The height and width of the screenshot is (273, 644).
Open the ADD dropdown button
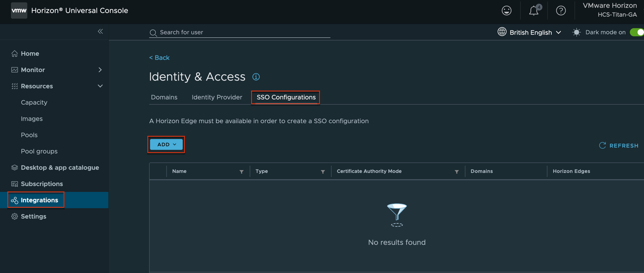[x=167, y=144]
